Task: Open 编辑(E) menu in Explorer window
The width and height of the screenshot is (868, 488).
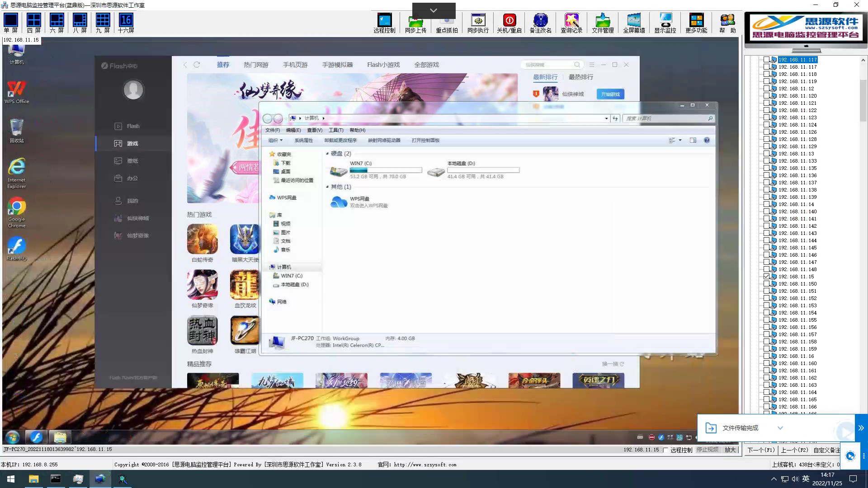Action: 293,130
